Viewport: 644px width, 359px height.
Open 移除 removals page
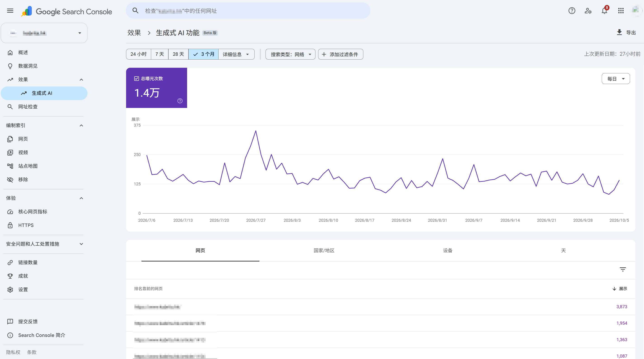(44, 180)
